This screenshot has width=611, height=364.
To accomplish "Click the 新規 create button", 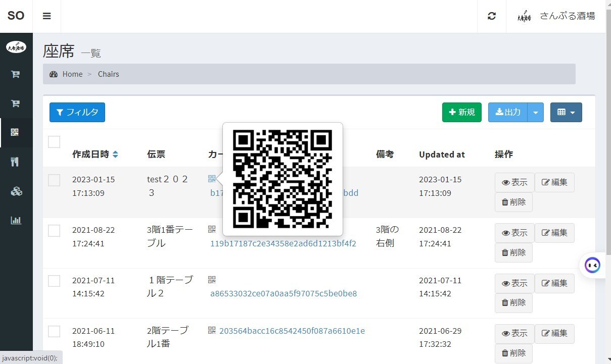I will (462, 112).
